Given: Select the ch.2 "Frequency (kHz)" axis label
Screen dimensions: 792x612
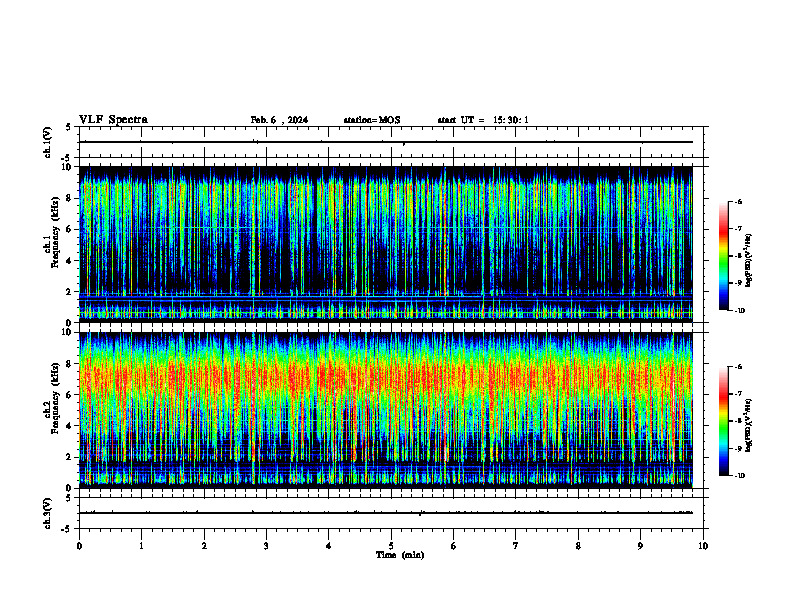Looking at the screenshot, I should (55, 398).
